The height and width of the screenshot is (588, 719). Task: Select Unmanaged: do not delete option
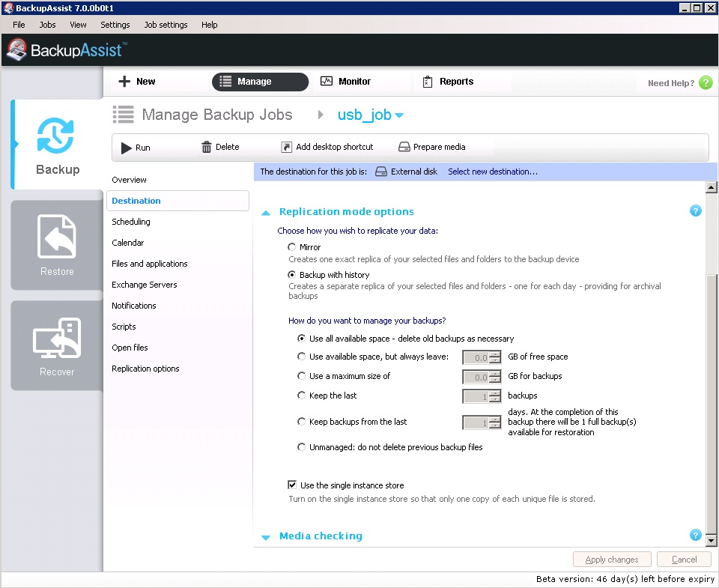coord(301,446)
